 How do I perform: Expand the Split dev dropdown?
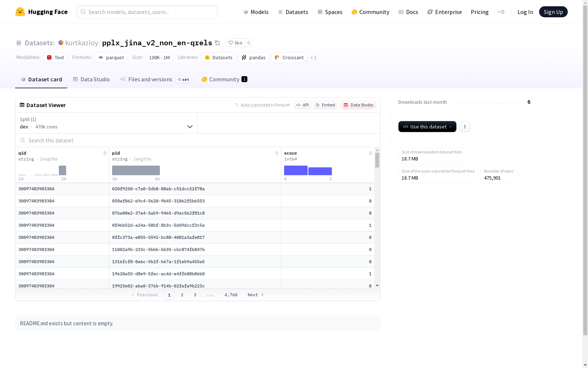[x=106, y=123]
